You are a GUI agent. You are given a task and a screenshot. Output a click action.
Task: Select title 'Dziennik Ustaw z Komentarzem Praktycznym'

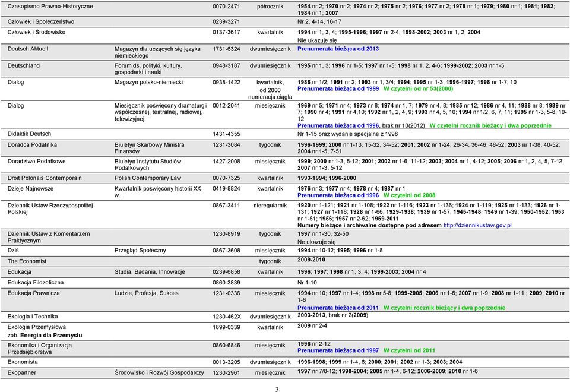pos(49,237)
